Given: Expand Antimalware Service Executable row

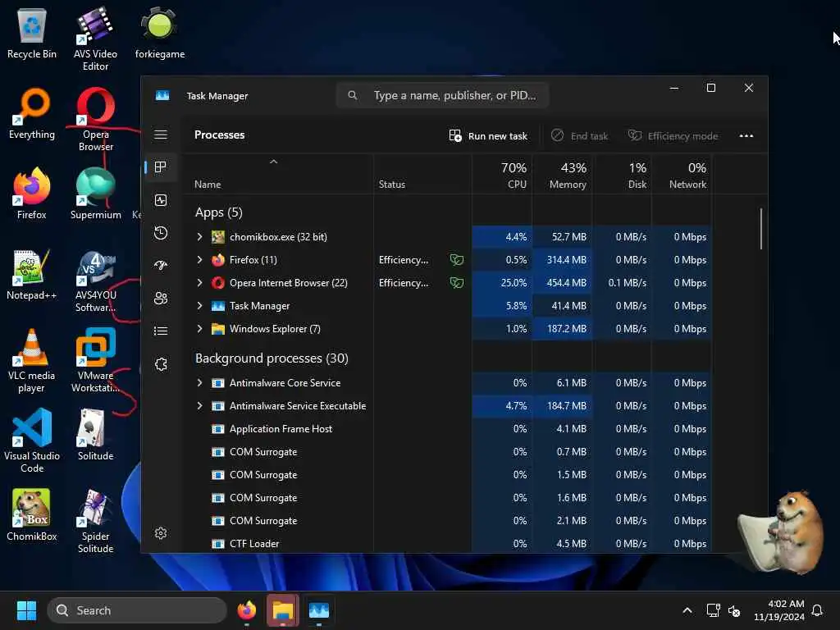Looking at the screenshot, I should 199,405.
